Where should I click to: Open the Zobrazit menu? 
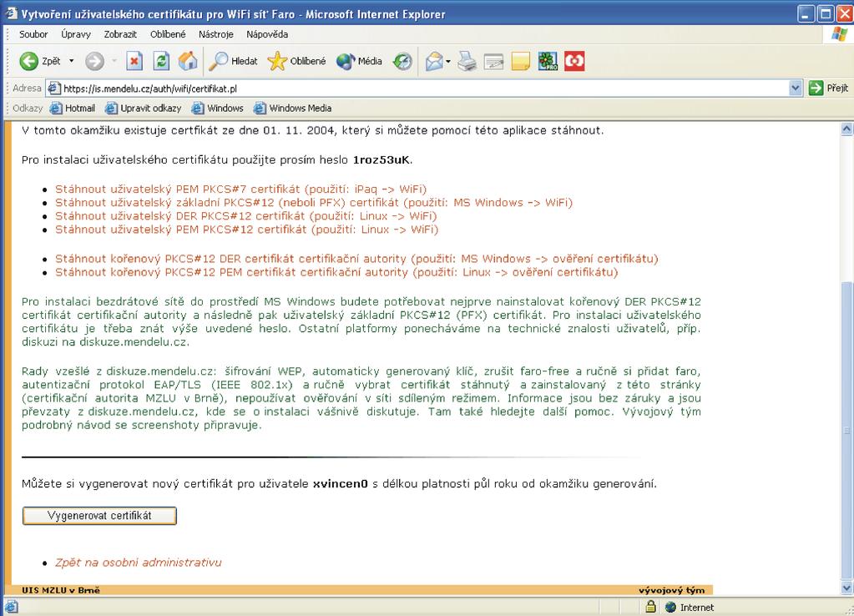point(120,34)
